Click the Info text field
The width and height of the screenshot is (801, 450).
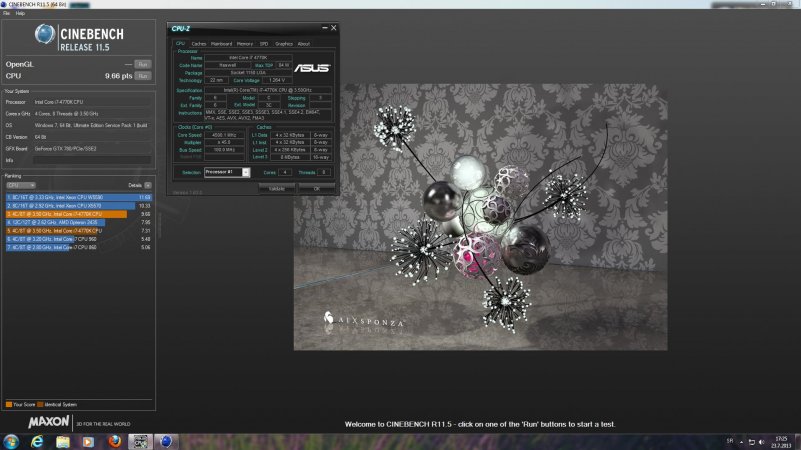pyautogui.click(x=92, y=160)
